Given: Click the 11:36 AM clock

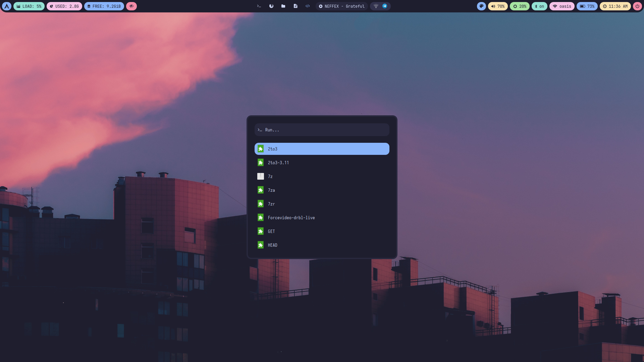Looking at the screenshot, I should click(x=615, y=6).
